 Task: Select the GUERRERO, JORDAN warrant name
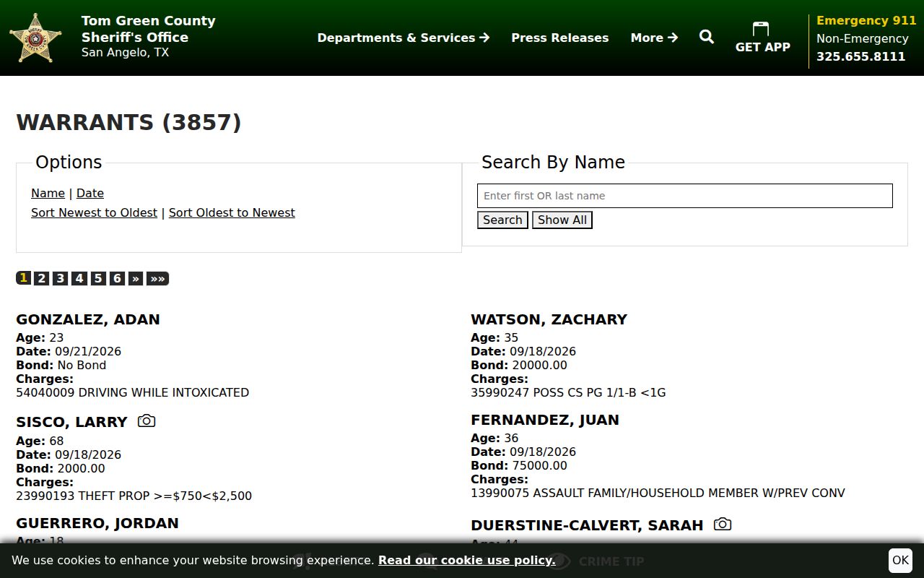point(97,523)
